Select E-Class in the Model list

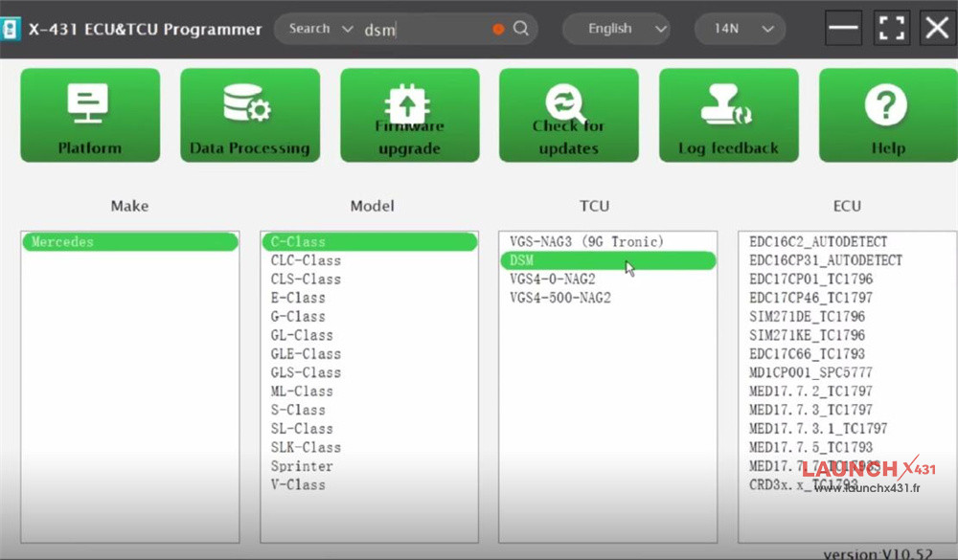point(299,298)
